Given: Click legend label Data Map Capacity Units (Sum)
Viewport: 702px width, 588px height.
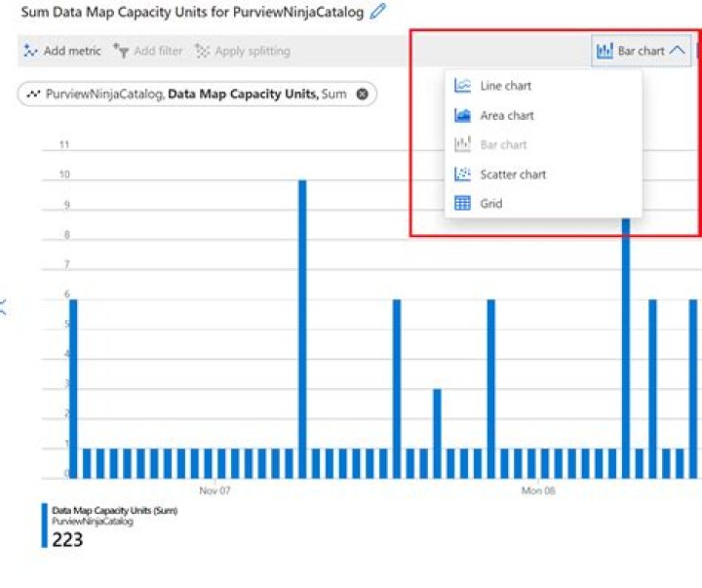Looking at the screenshot, I should tap(115, 511).
